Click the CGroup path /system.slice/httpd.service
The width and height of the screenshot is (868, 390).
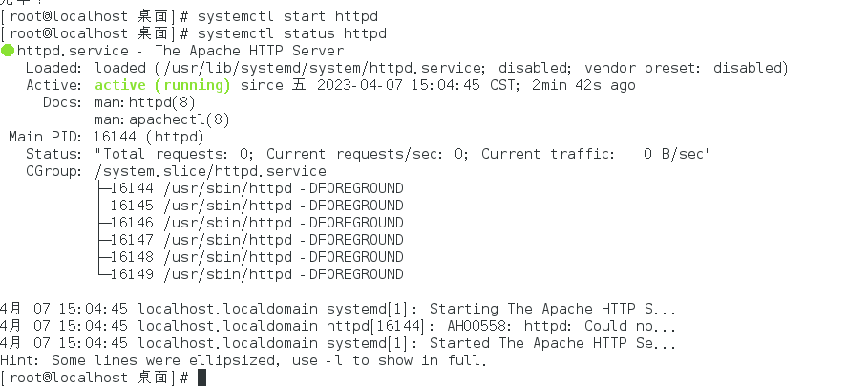pos(210,171)
